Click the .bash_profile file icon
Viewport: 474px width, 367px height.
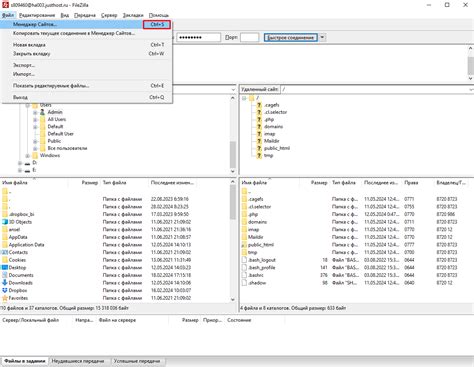tap(244, 267)
